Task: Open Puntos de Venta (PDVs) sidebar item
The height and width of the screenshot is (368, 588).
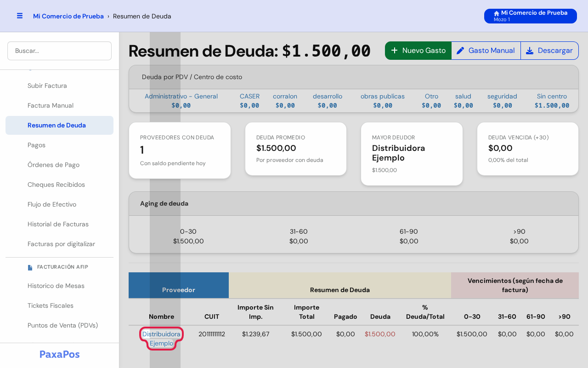Action: [x=59, y=325]
